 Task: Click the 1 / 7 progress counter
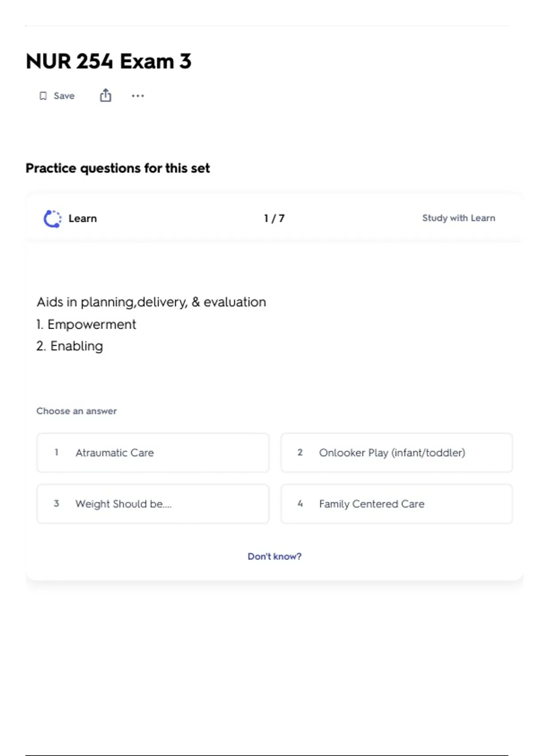click(x=274, y=218)
